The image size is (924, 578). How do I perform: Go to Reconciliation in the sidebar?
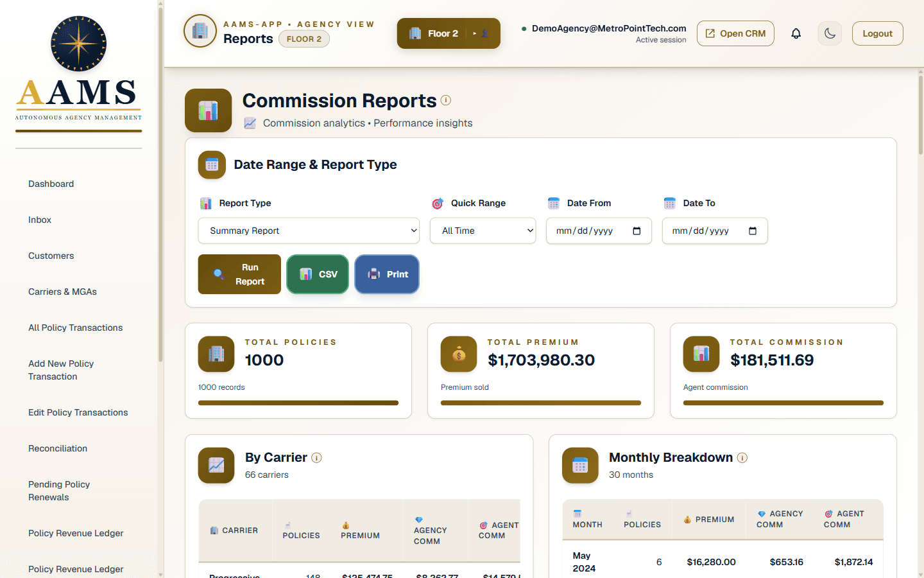tap(58, 448)
